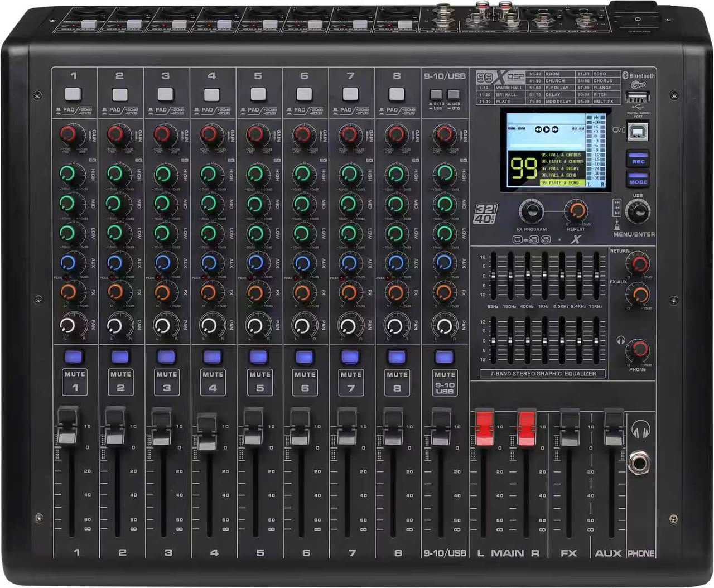Click the upper-row 15KHz equalizer slider
Screen dimensions: 714x588
point(597,275)
